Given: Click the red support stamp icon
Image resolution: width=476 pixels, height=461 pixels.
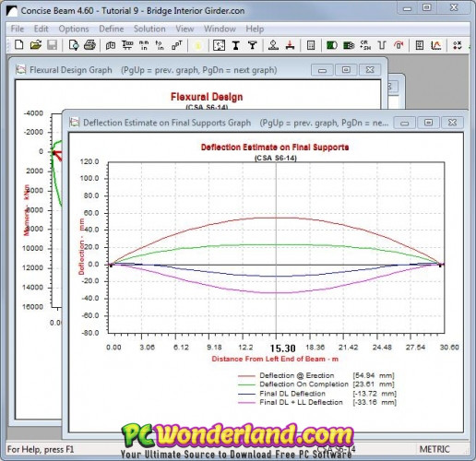Looking at the screenshot, I should point(290,45).
